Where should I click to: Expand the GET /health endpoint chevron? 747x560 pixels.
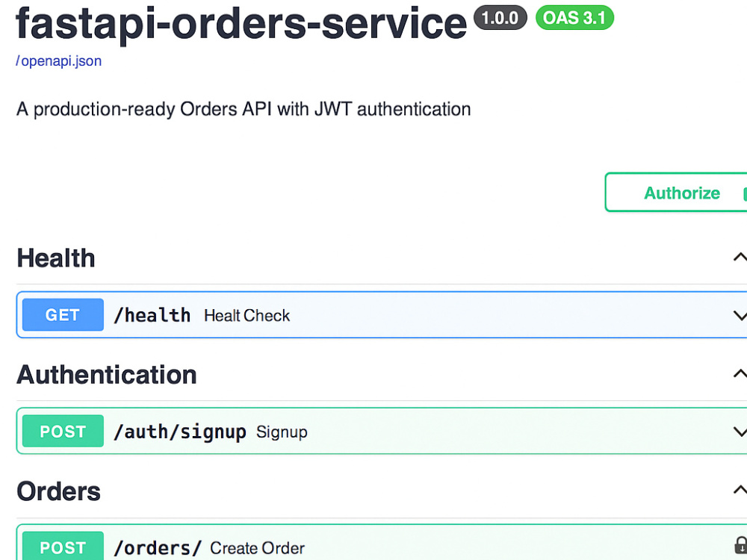740,315
